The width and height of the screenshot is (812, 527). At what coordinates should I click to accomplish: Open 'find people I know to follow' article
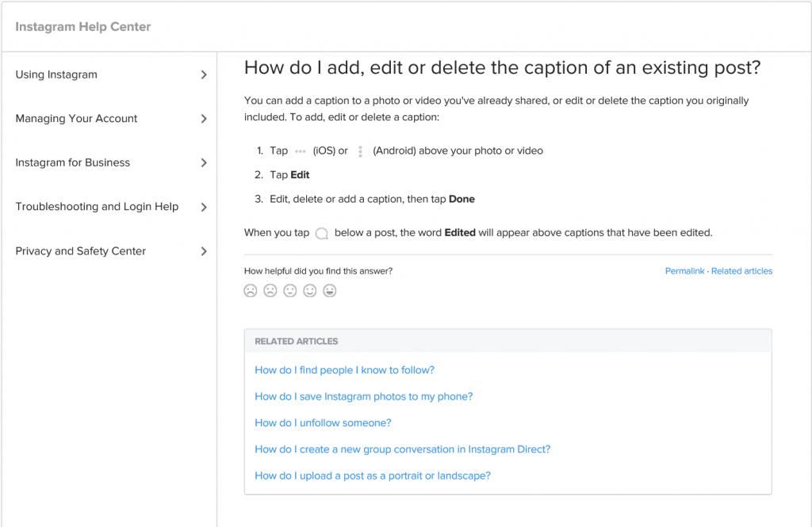pyautogui.click(x=344, y=370)
